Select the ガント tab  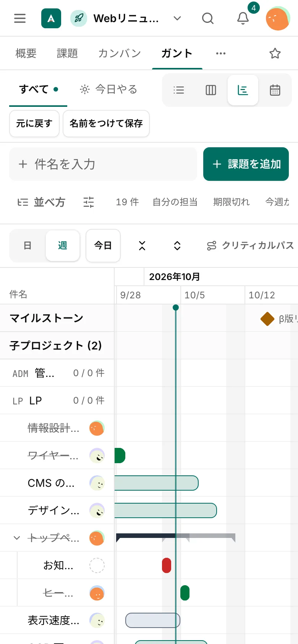[177, 53]
